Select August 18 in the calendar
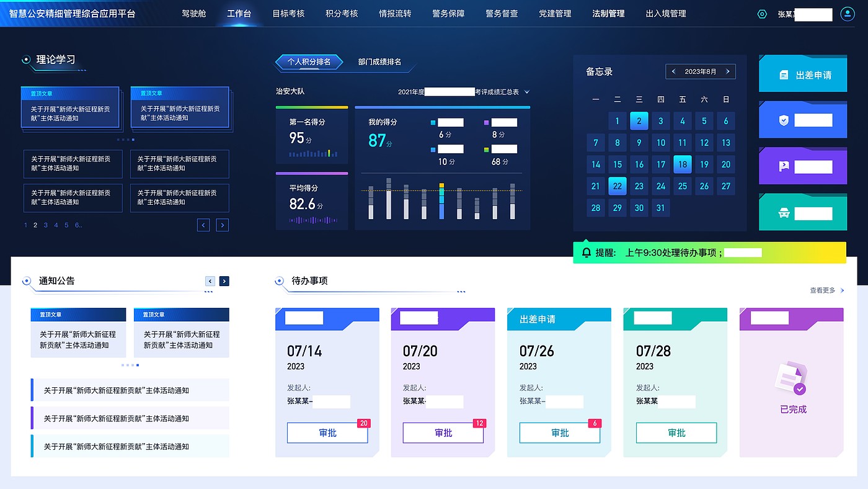Screen dimensions: 868x489 tap(683, 164)
